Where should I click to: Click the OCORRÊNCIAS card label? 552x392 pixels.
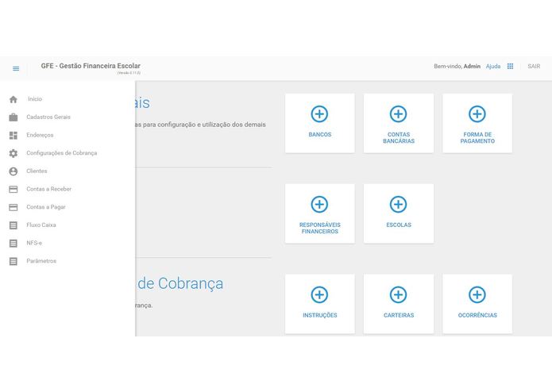[x=477, y=315]
